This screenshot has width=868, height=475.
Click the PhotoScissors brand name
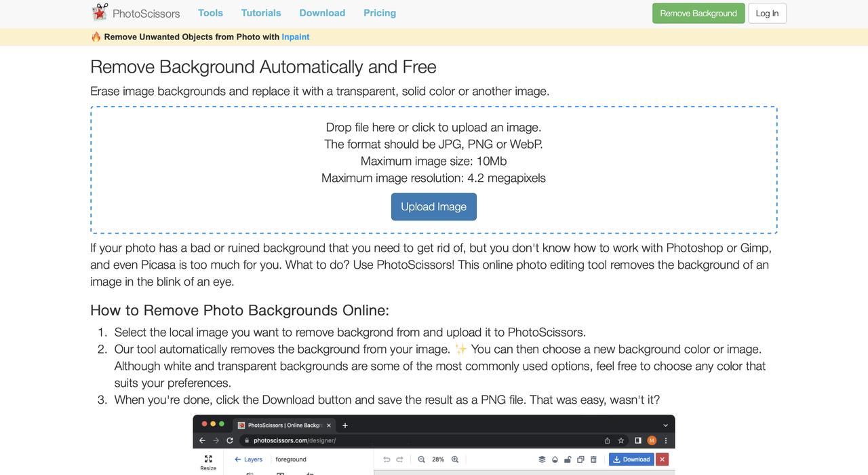point(146,13)
